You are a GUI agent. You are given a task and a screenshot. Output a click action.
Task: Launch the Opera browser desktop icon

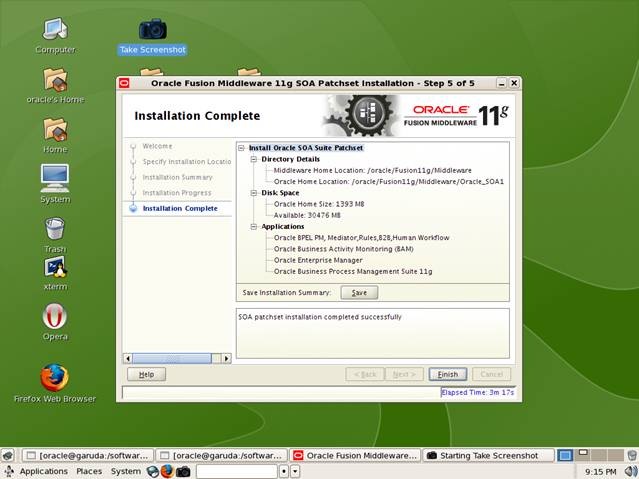(x=55, y=322)
